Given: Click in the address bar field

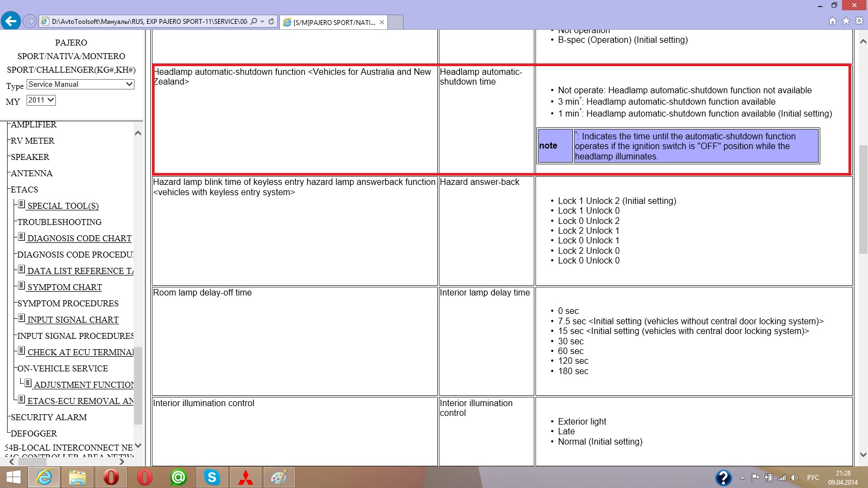Looking at the screenshot, I should (149, 22).
